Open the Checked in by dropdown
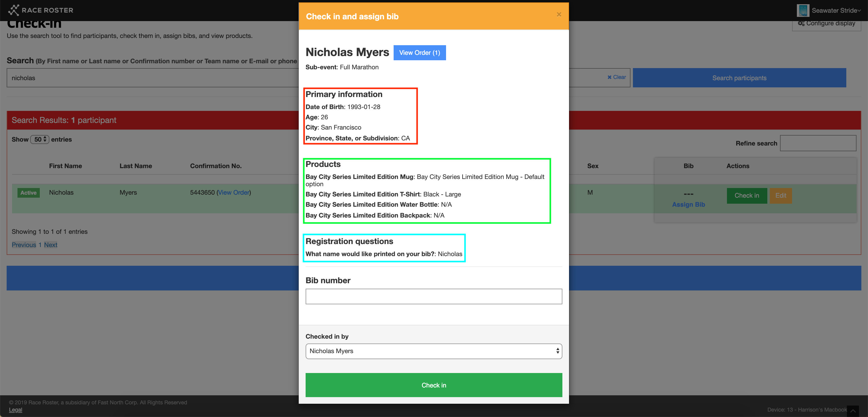 [x=433, y=351]
